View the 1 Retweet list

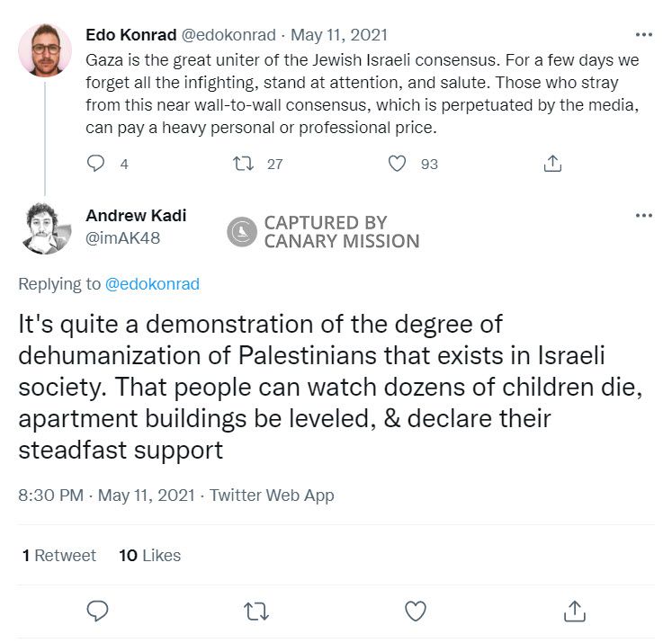click(x=59, y=556)
